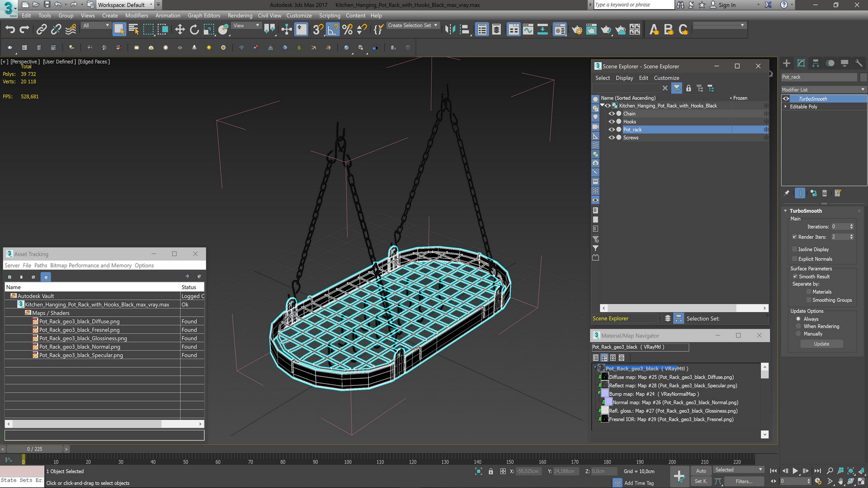This screenshot has width=868, height=488.
Task: Enable Isoline Display checkbox
Action: [x=795, y=249]
